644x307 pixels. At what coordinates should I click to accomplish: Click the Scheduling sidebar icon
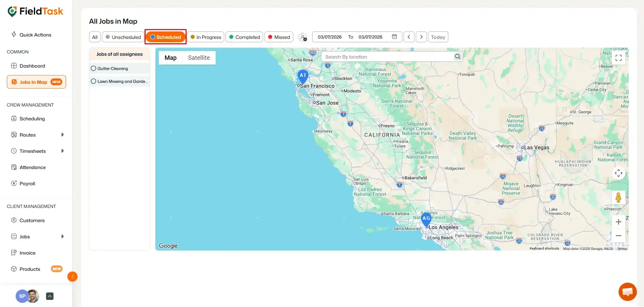coord(14,118)
